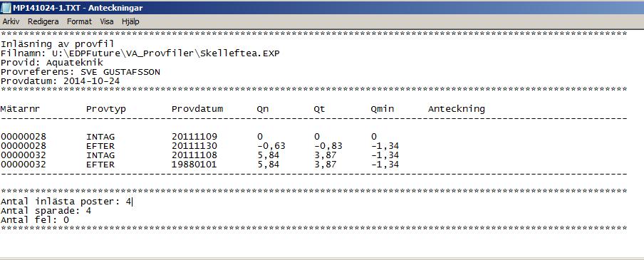Click the Provdatum column header
This screenshot has height=260, width=644.
click(x=197, y=109)
